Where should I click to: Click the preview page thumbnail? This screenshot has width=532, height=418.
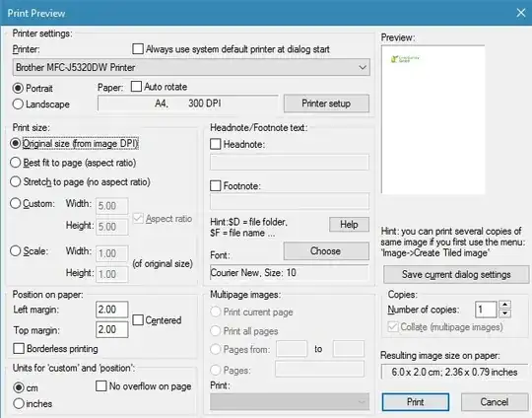(x=432, y=119)
